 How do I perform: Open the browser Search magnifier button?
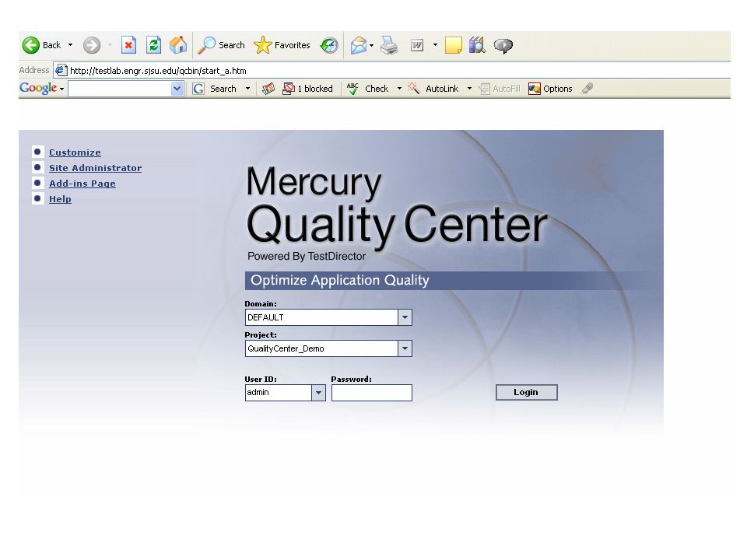coord(221,45)
